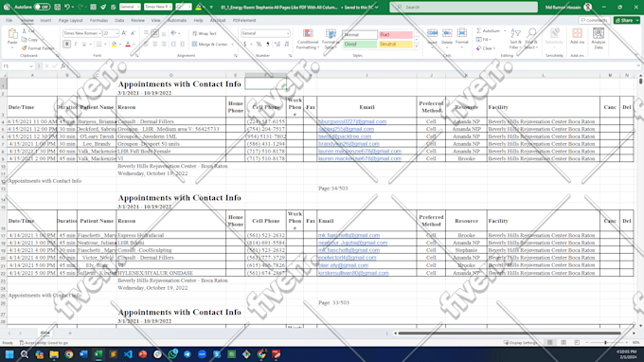Click the title bar Search box

pos(463,7)
